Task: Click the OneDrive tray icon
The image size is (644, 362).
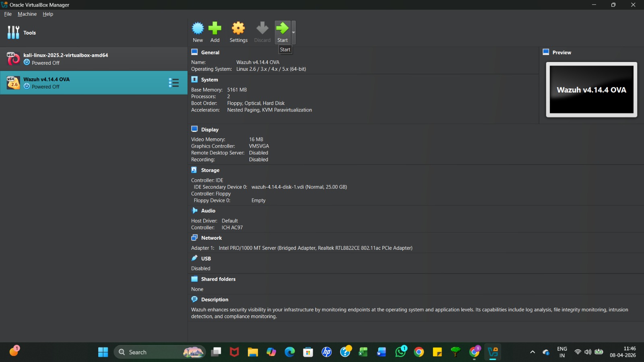Action: click(x=546, y=352)
